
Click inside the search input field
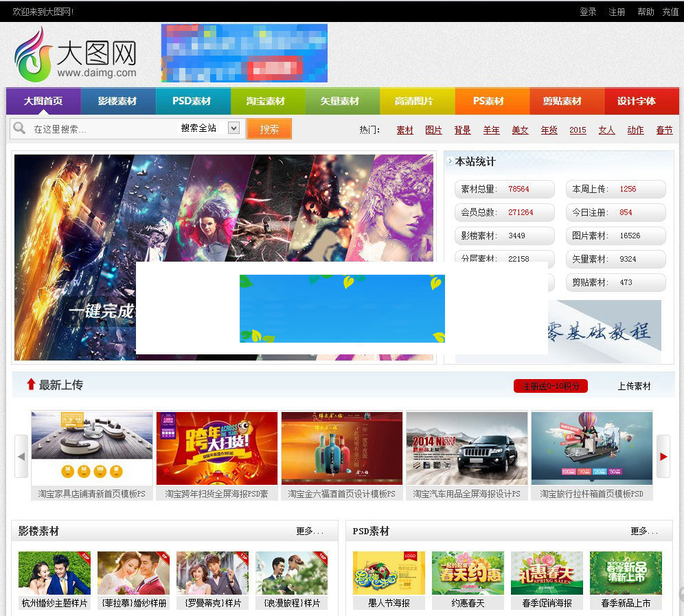(103, 128)
